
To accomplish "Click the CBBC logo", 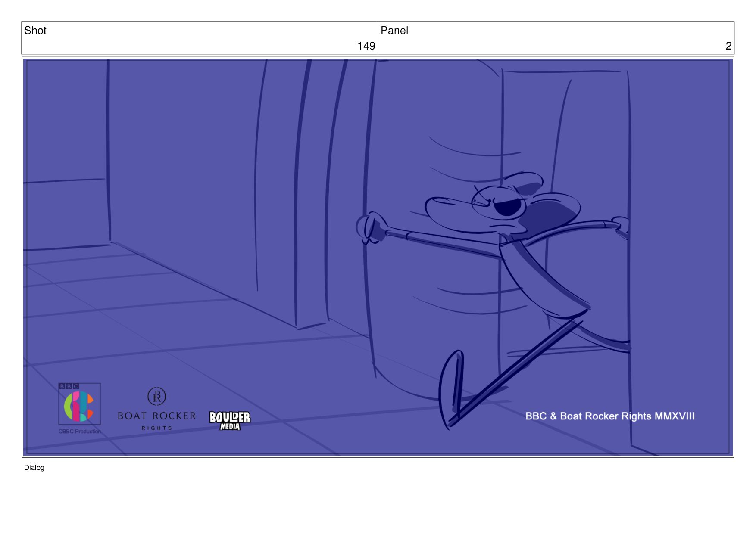I will [79, 404].
